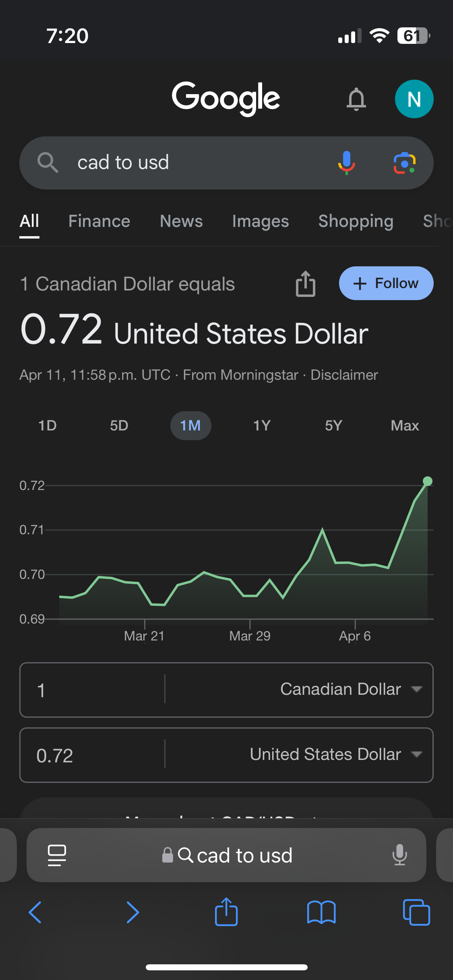Open the Disclaimer link
The height and width of the screenshot is (980, 453).
pos(344,375)
